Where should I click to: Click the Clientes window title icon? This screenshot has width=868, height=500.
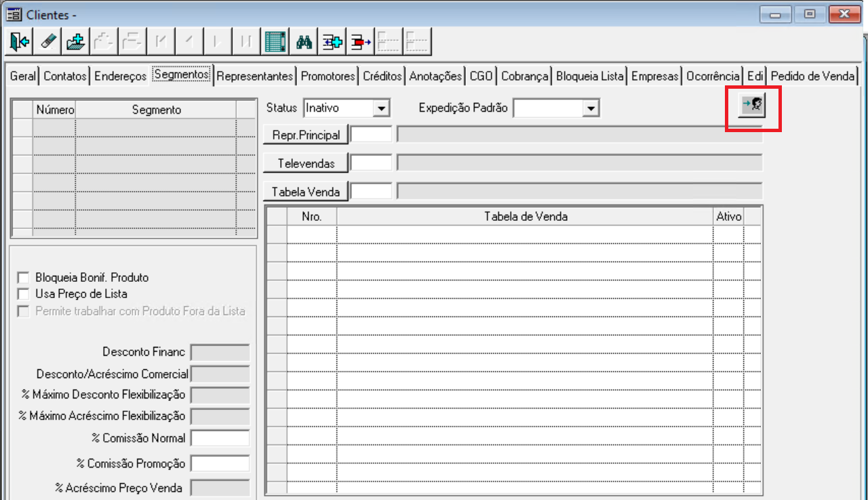click(13, 14)
